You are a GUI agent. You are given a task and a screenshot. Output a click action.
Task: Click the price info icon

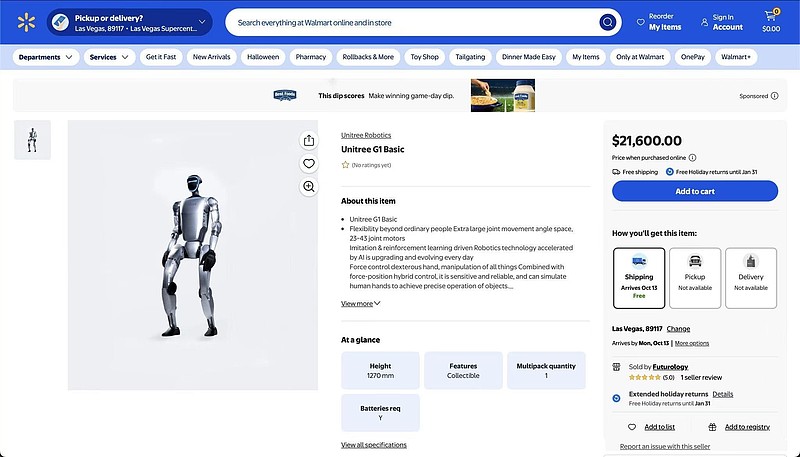(x=692, y=157)
